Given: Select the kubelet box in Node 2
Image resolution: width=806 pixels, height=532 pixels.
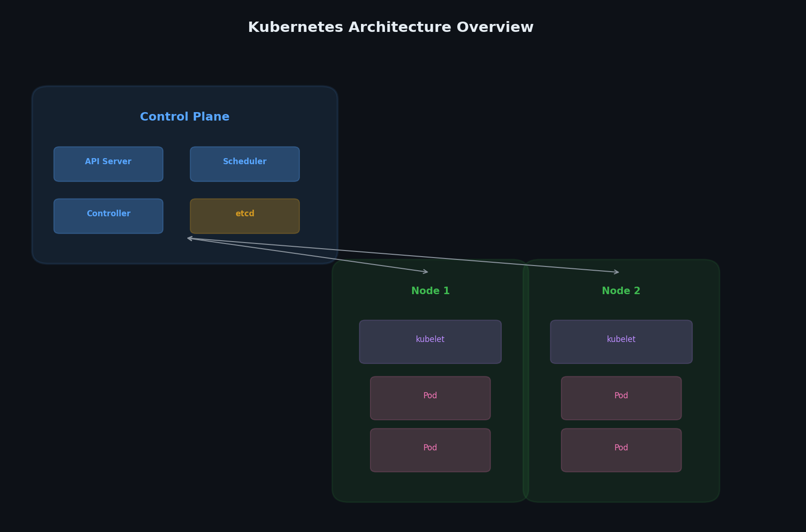Looking at the screenshot, I should (621, 342).
